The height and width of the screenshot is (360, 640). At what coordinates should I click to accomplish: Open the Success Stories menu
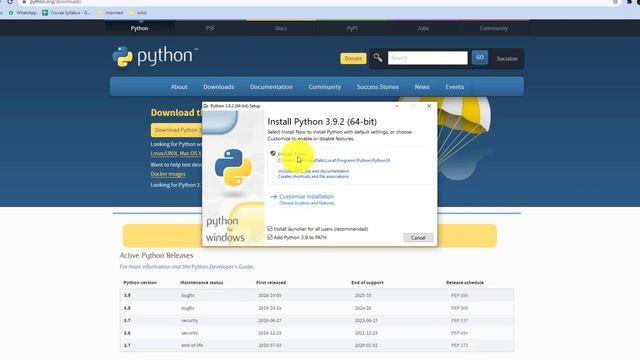378,87
